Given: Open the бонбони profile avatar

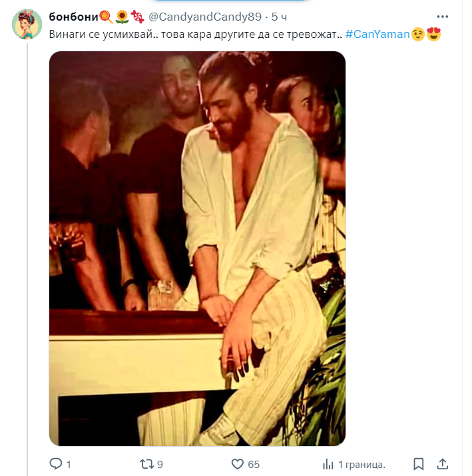Looking at the screenshot, I should point(27,25).
